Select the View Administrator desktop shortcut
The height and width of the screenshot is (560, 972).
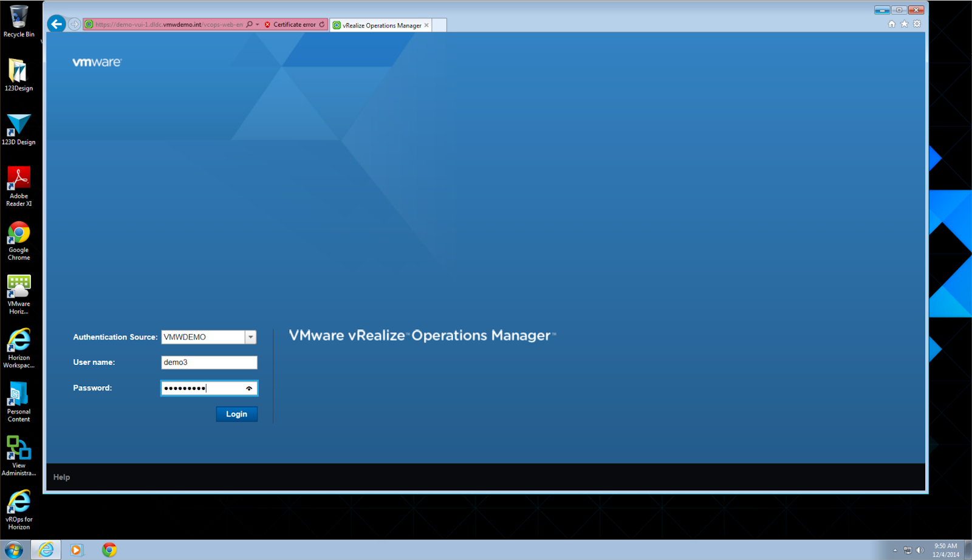point(19,456)
